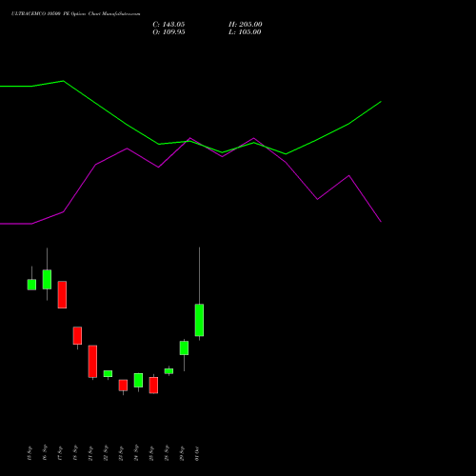Screen dimensions: 476x476
Task: Click the close value C: 143.05
Action: pyautogui.click(x=169, y=25)
